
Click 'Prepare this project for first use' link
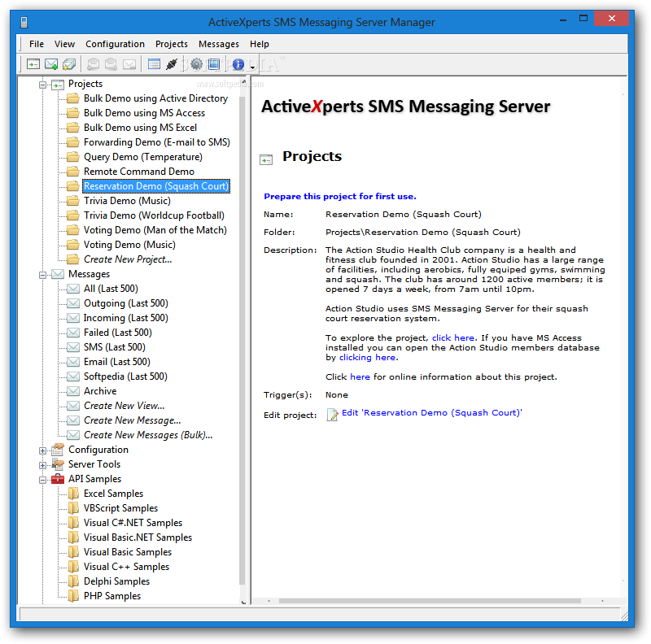click(x=340, y=196)
